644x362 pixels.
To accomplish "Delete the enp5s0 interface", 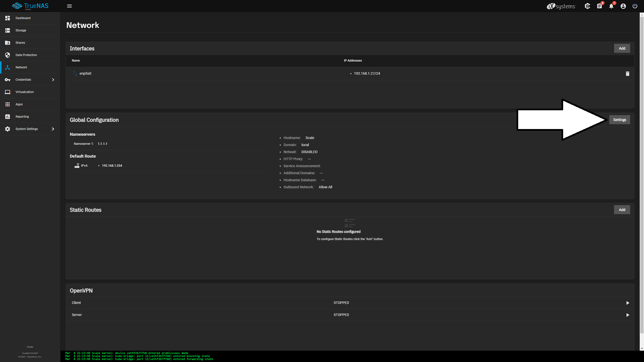I will click(628, 73).
